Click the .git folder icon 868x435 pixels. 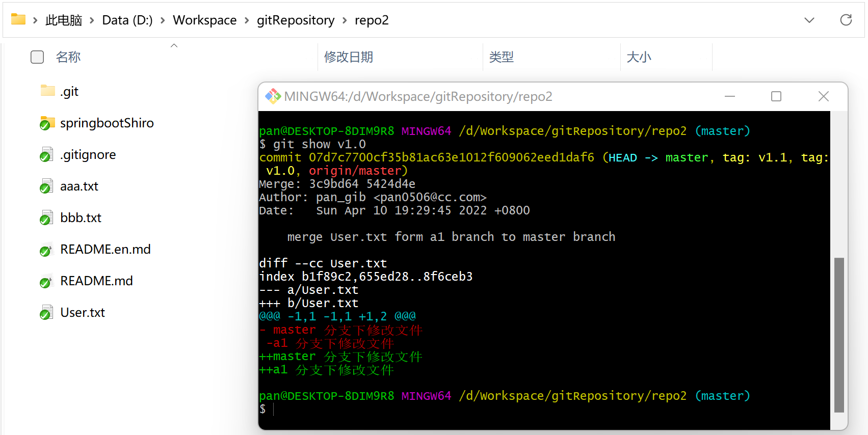[x=47, y=91]
